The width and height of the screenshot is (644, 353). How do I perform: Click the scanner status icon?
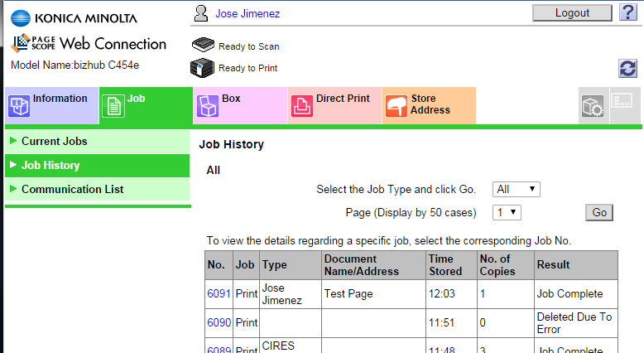(203, 46)
